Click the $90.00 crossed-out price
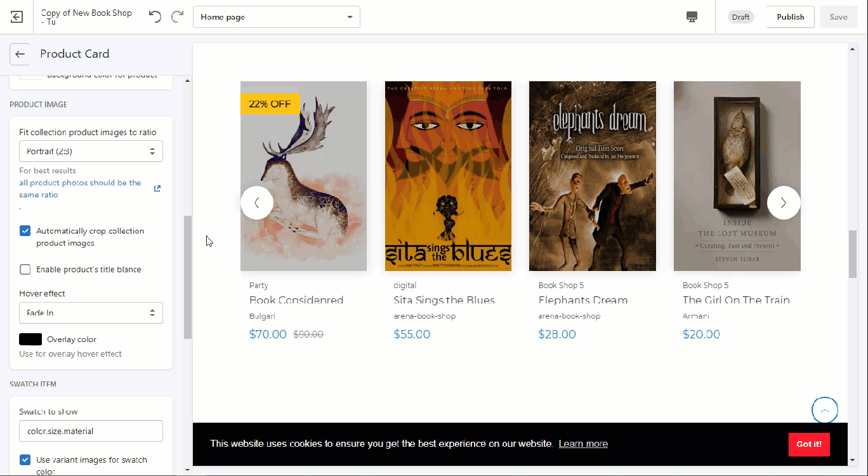This screenshot has height=476, width=868. point(308,334)
